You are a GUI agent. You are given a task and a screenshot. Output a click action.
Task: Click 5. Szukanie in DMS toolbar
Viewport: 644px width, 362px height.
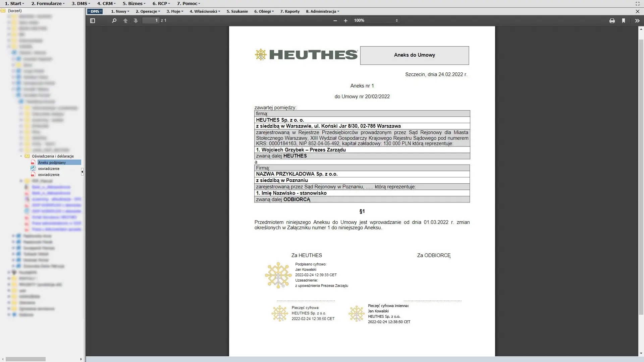pyautogui.click(x=237, y=11)
